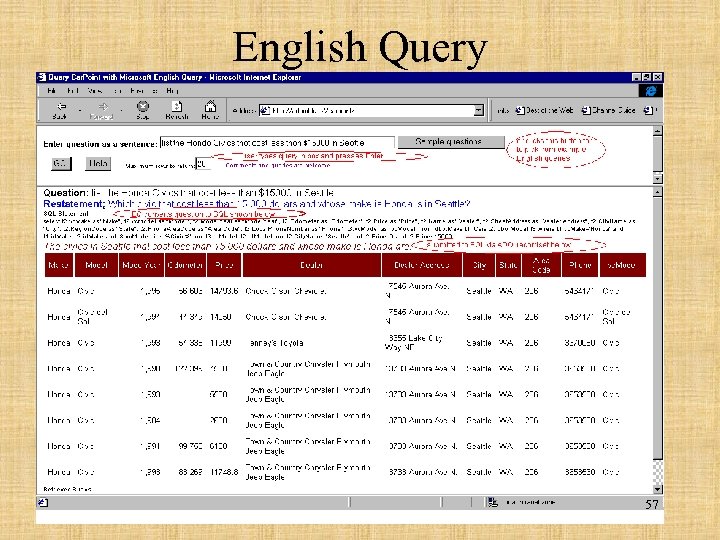Image resolution: width=720 pixels, height=540 pixels.
Task: Click the Dealer Address column header
Action: click(x=422, y=265)
